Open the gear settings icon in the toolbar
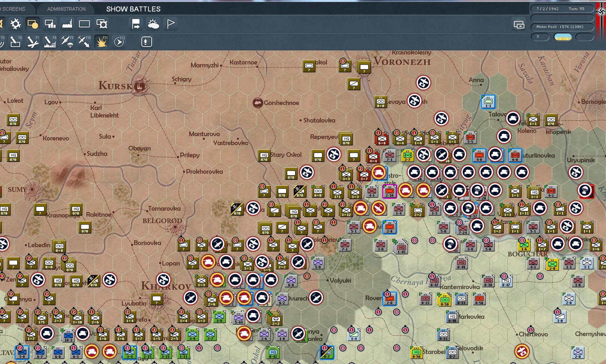The height and width of the screenshot is (364, 606). (15, 24)
